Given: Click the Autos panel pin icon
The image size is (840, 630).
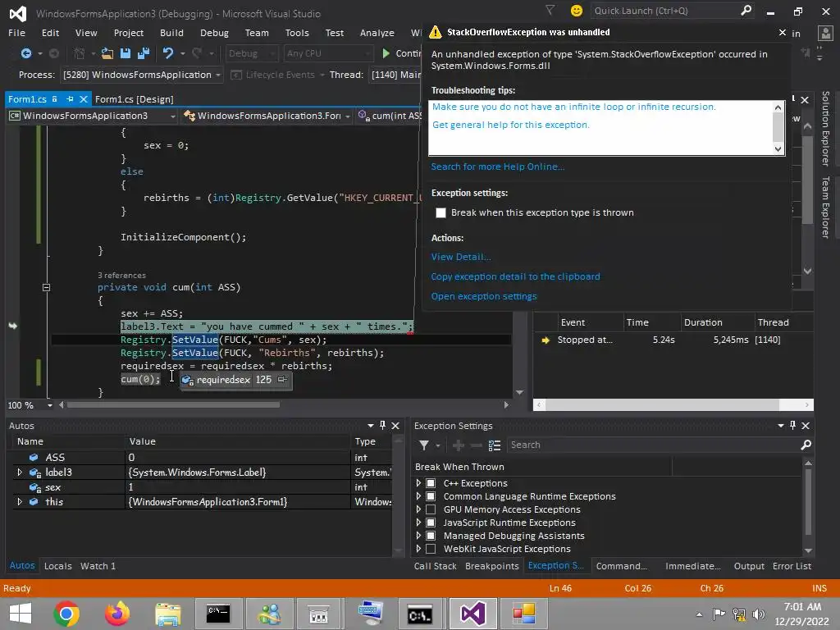Looking at the screenshot, I should tap(382, 426).
